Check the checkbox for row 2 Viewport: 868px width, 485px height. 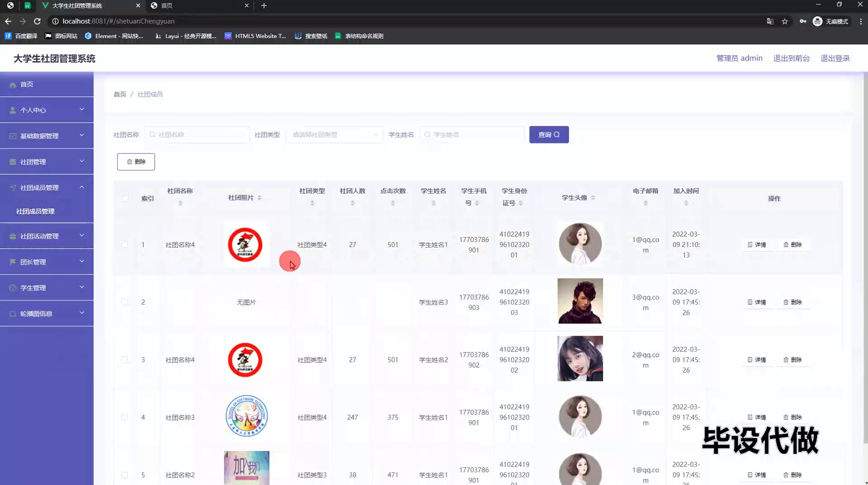(125, 302)
